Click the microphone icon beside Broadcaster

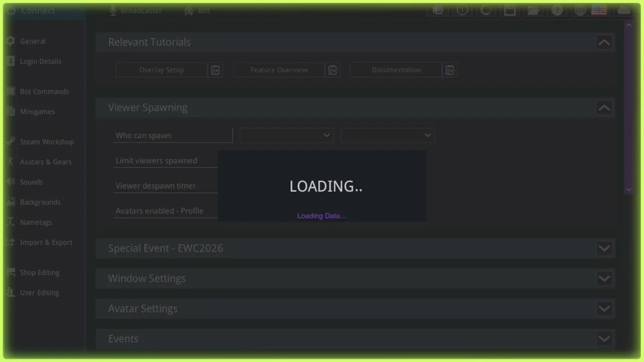click(113, 11)
